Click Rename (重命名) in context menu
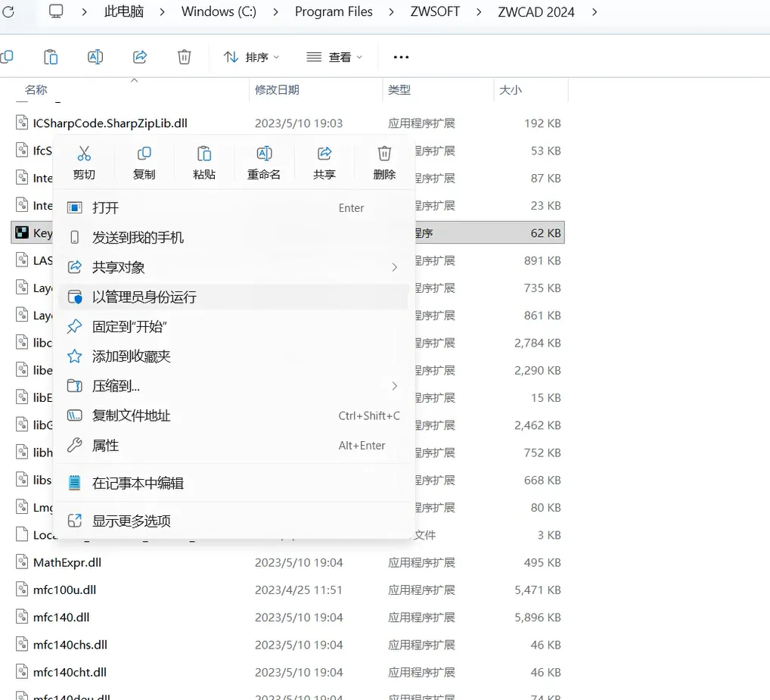 (x=264, y=163)
